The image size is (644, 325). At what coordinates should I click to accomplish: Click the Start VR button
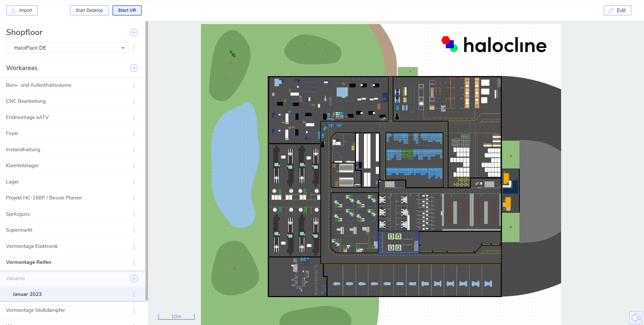[127, 10]
